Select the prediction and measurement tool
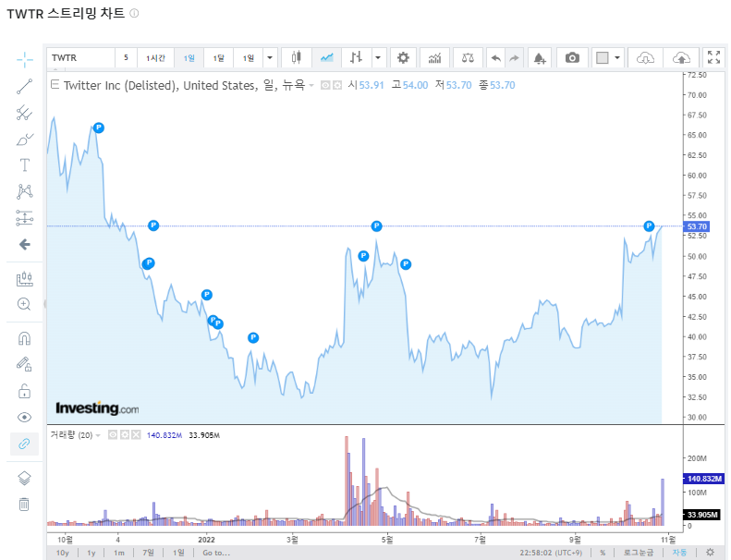Viewport: 731px width, 560px height. click(x=25, y=218)
